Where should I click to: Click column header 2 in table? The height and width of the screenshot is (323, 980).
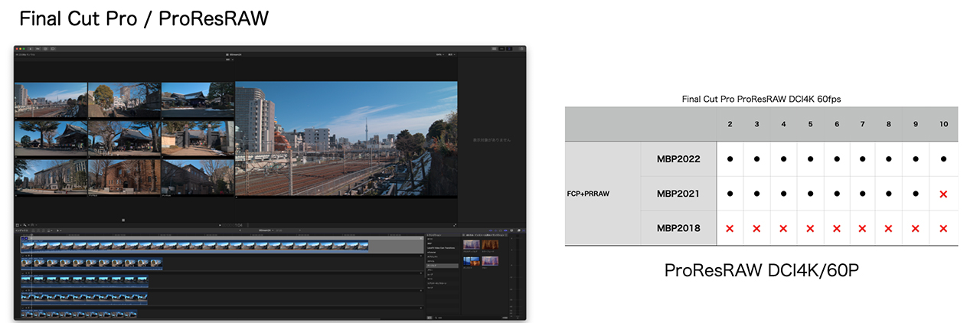(x=730, y=124)
